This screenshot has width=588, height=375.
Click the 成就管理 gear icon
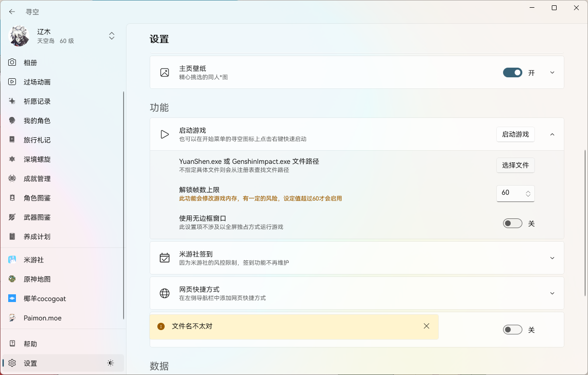pyautogui.click(x=12, y=178)
